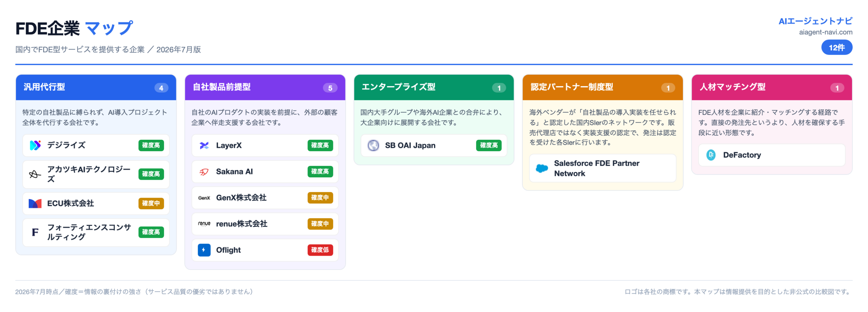
Task: Click the LayerX company name
Action: 229,145
